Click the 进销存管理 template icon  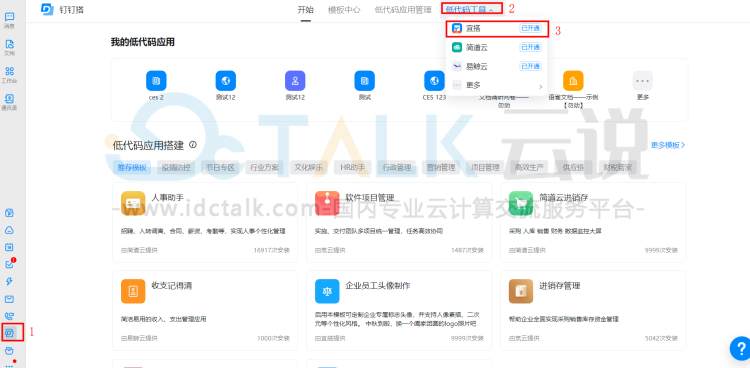[521, 291]
